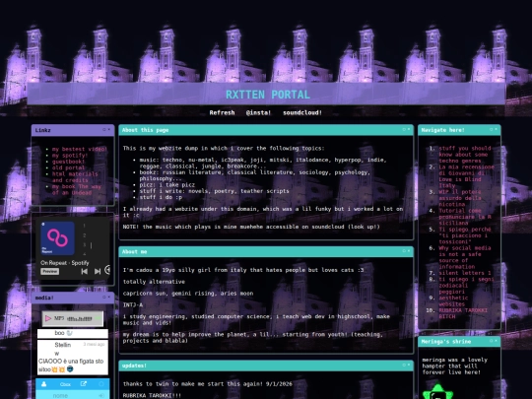This screenshot has height=399, width=532.
Task: Click the Preview badge in Spotify widget
Action: [50, 272]
